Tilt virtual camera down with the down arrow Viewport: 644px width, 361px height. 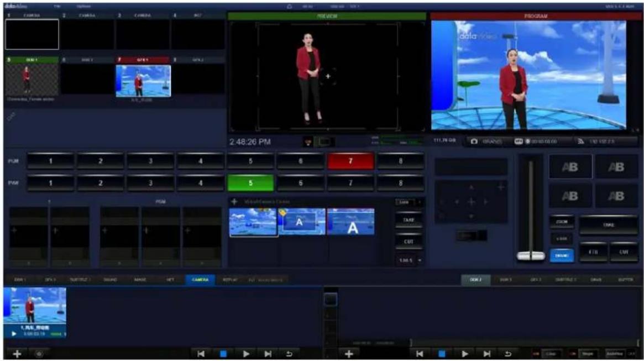coord(471,216)
